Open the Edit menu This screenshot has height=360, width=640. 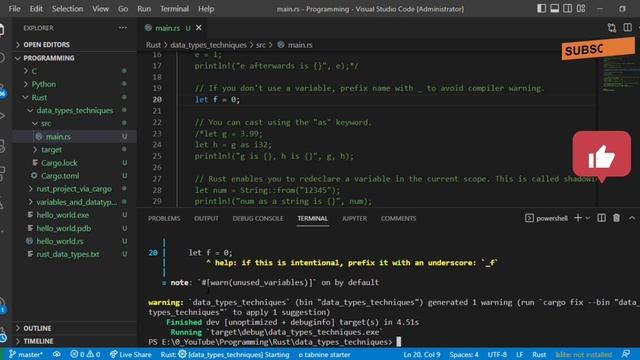(36, 9)
